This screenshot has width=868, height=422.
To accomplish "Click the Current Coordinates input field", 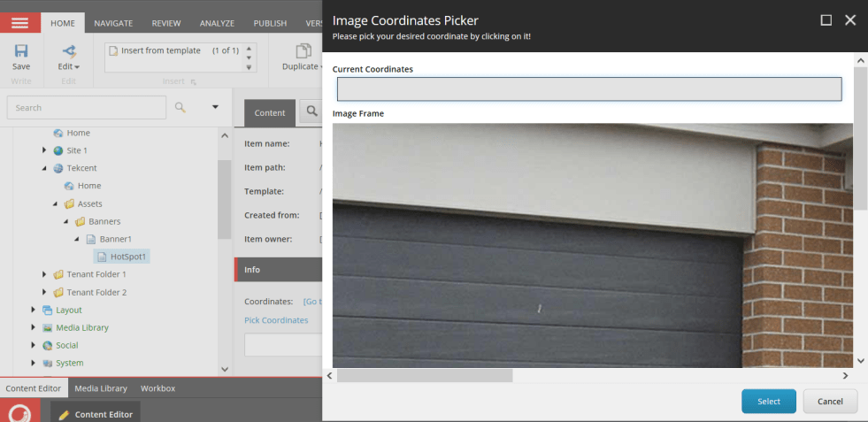I will point(588,89).
